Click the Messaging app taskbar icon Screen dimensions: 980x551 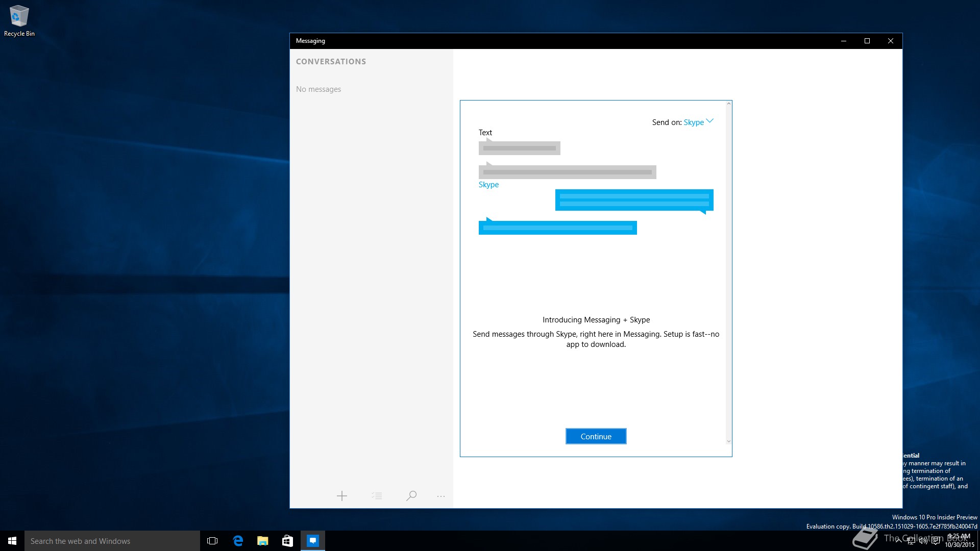point(313,541)
